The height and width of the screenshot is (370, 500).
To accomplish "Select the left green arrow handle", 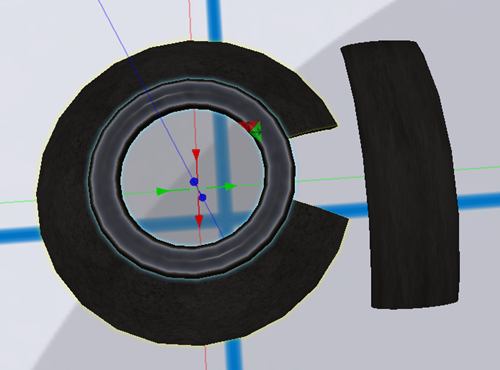I will [162, 192].
